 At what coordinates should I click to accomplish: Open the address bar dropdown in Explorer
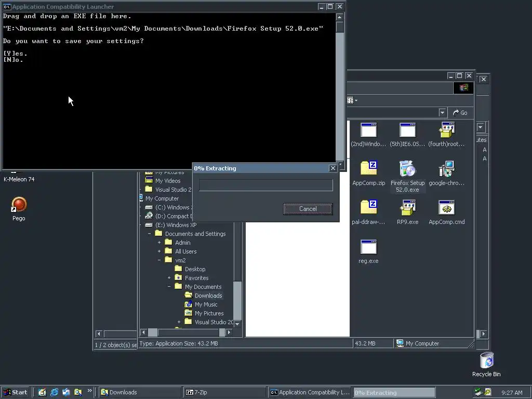[x=442, y=113]
